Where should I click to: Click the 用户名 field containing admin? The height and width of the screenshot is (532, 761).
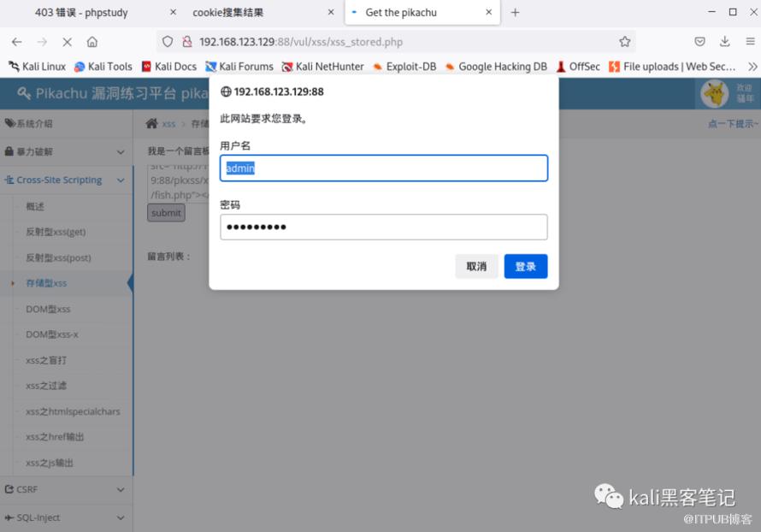coord(384,168)
